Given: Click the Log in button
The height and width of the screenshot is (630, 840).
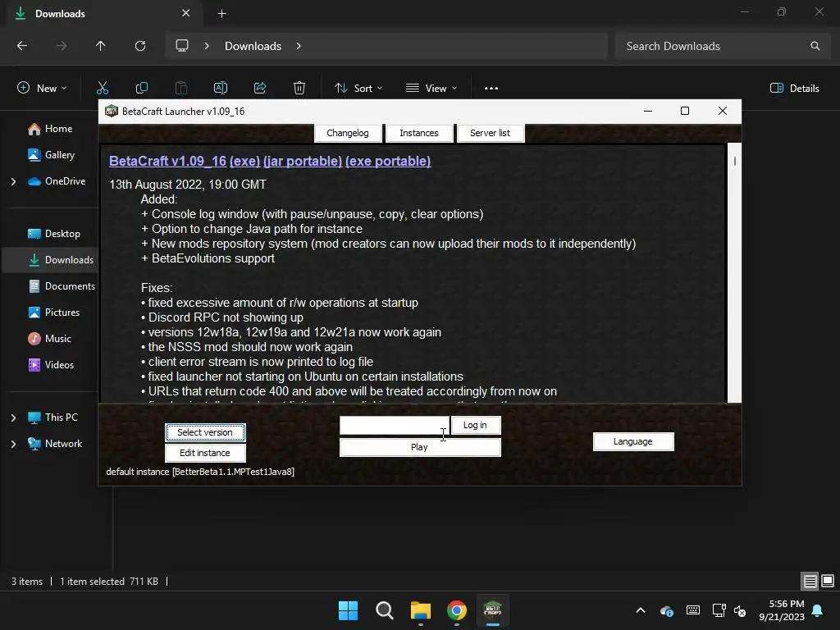Looking at the screenshot, I should coord(476,425).
